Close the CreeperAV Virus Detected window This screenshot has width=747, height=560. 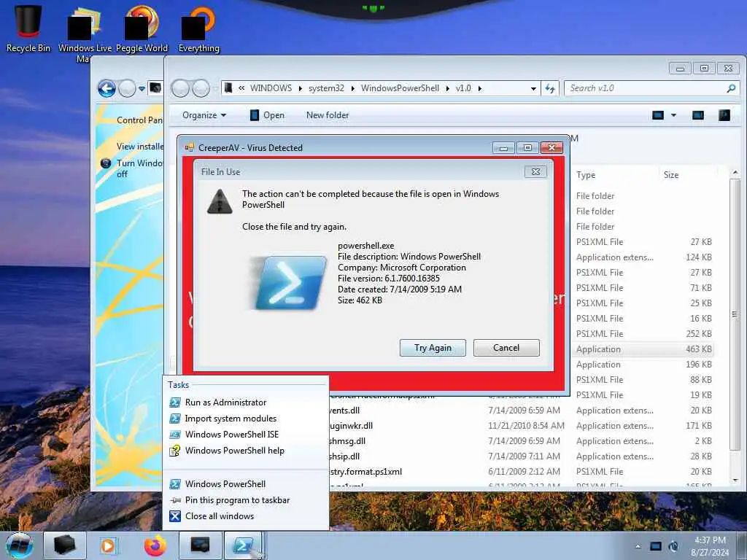[x=551, y=148]
